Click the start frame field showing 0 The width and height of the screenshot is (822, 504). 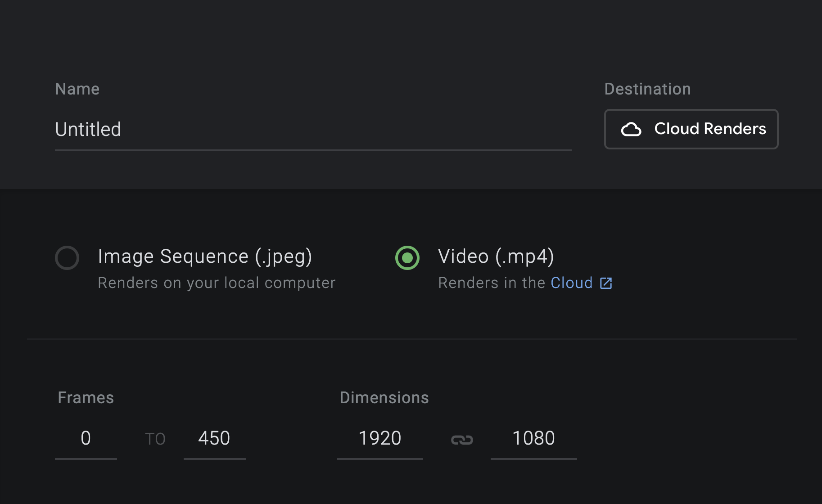(86, 438)
